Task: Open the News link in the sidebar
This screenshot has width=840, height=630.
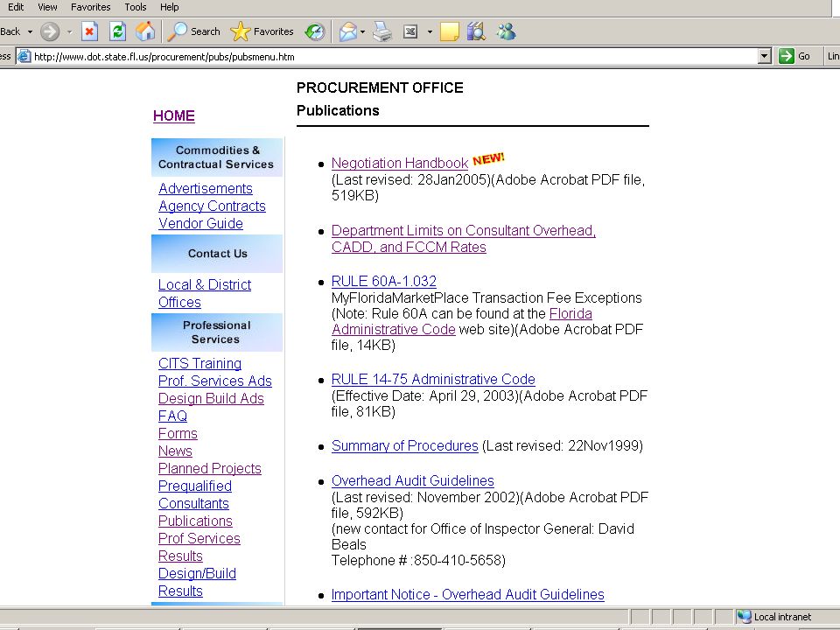Action: pyautogui.click(x=175, y=451)
